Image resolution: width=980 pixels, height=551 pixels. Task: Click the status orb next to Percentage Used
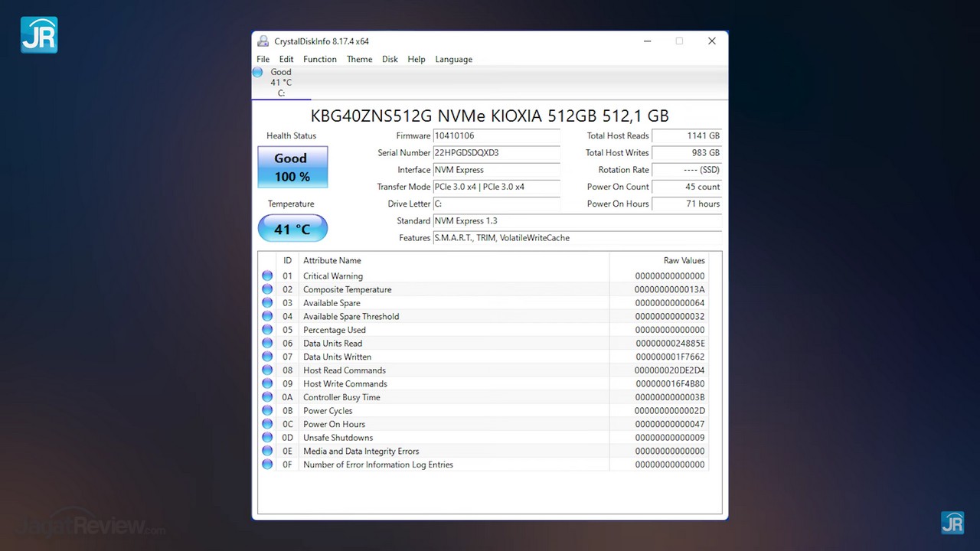(267, 330)
